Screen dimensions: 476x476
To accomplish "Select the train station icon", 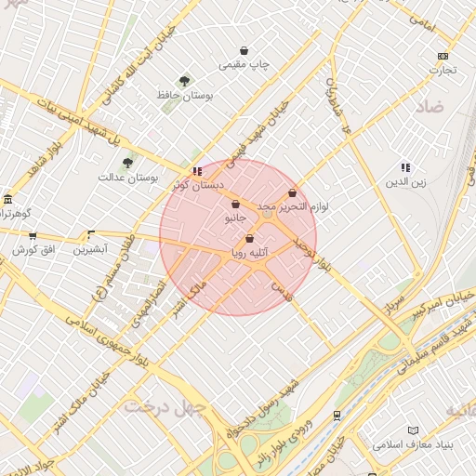I will 337,416.
